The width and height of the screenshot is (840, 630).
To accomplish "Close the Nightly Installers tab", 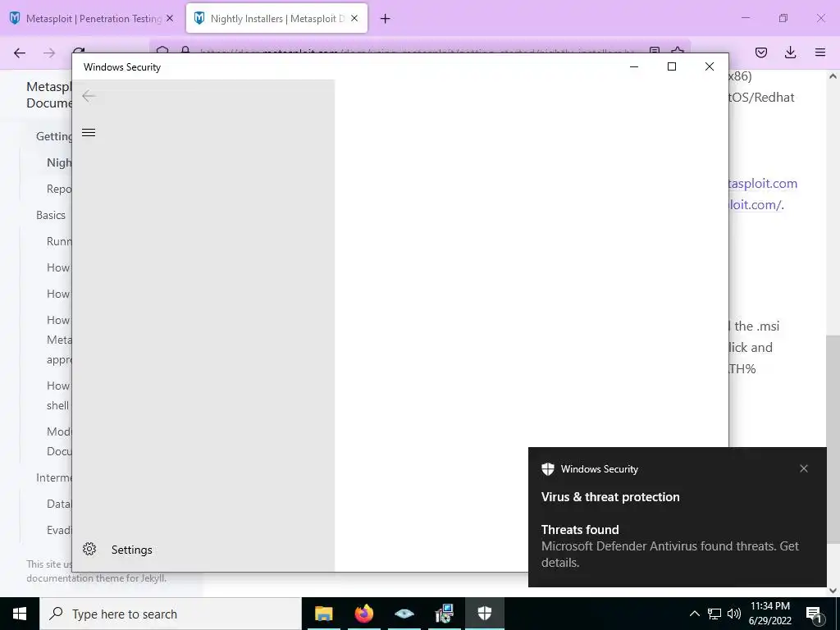I will [x=354, y=18].
